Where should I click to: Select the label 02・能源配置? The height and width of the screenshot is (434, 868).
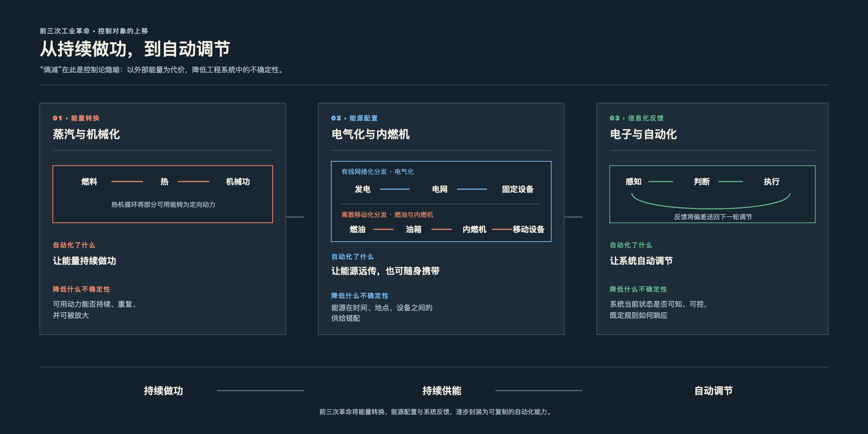click(354, 118)
